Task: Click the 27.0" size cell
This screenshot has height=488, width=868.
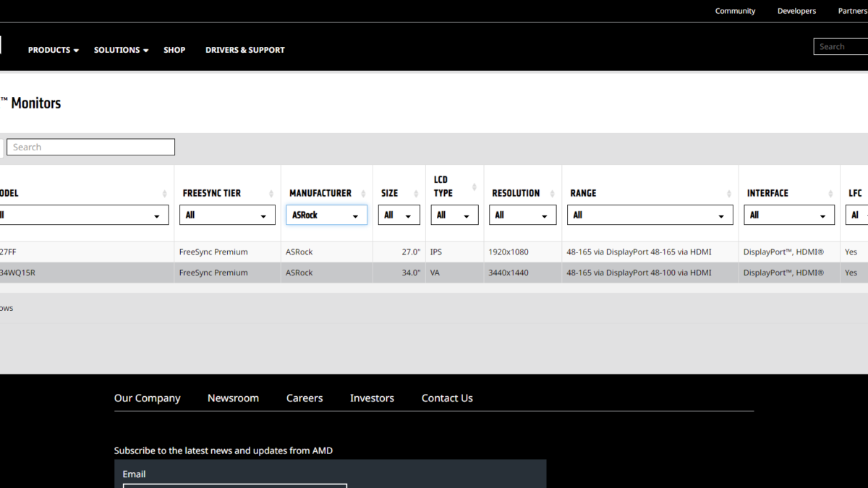Action: [399, 252]
